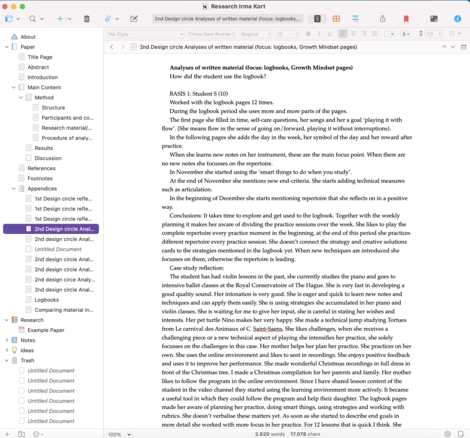Open the Title Page document
This screenshot has width=470, height=438.
point(40,57)
